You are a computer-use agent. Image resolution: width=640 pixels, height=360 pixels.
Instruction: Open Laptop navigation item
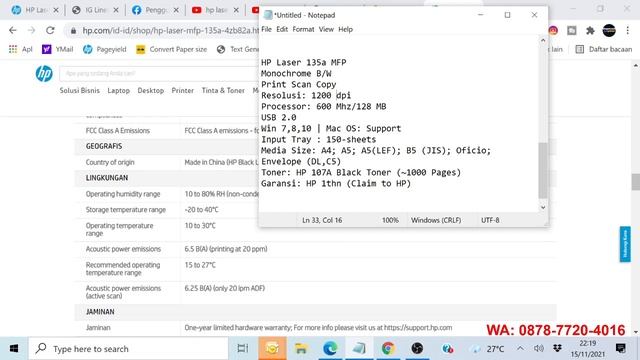pyautogui.click(x=118, y=91)
